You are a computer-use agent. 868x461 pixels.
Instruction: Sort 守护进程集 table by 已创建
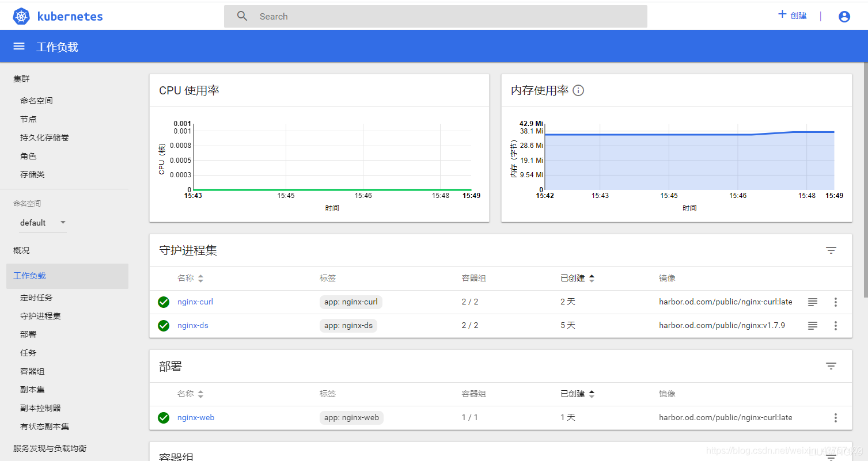[x=577, y=279]
